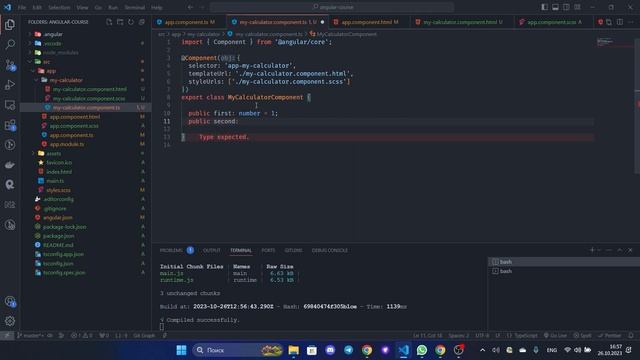
Task: Open the Docker view in the activity bar
Action: pyautogui.click(x=10, y=165)
